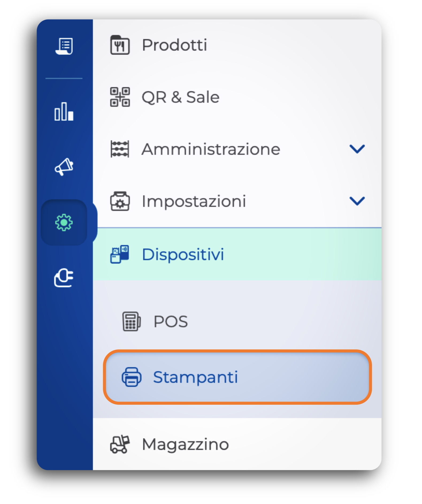Click the Stampanti printer icon
422x504 pixels.
coord(131,377)
